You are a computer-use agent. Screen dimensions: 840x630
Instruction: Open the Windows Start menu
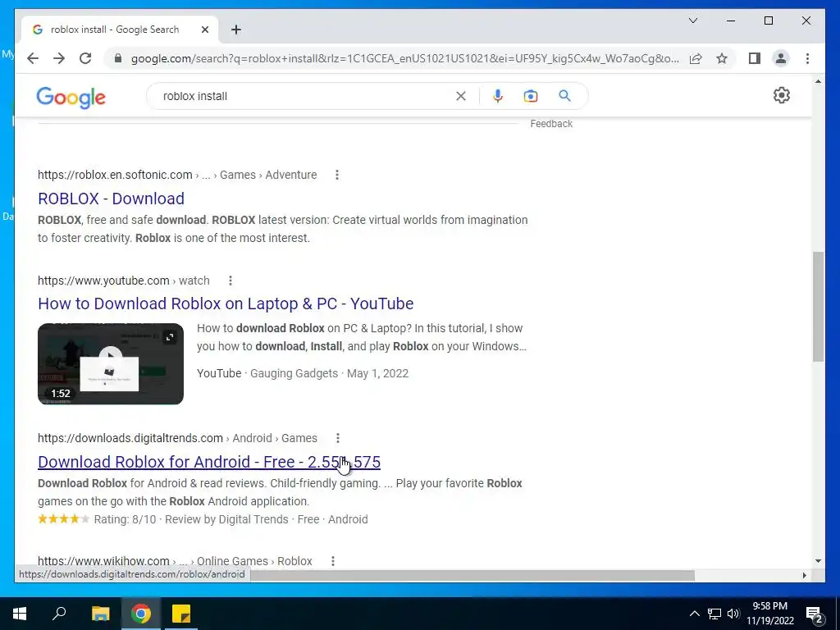[x=20, y=614]
